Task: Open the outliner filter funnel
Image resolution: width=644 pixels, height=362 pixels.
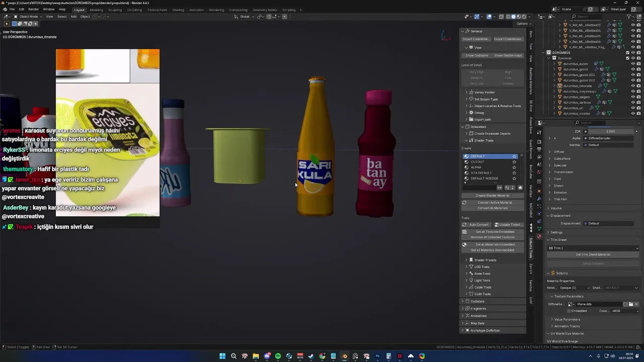Action: coord(629,17)
